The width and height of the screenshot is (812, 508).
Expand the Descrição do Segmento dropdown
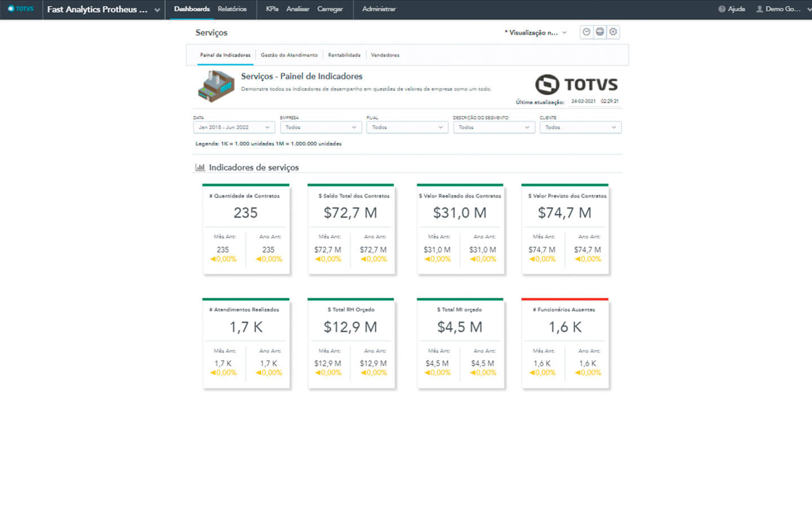(x=493, y=128)
